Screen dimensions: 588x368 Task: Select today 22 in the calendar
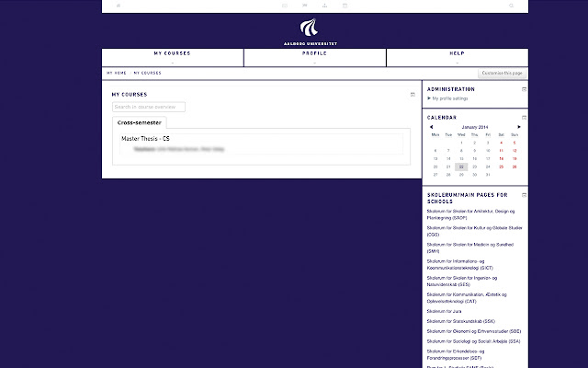(x=461, y=167)
